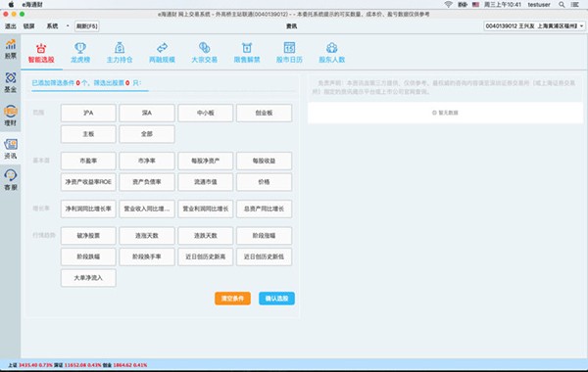588x372 pixels.
Task: Open Spotlight search in the menu bar
Action: click(x=562, y=5)
